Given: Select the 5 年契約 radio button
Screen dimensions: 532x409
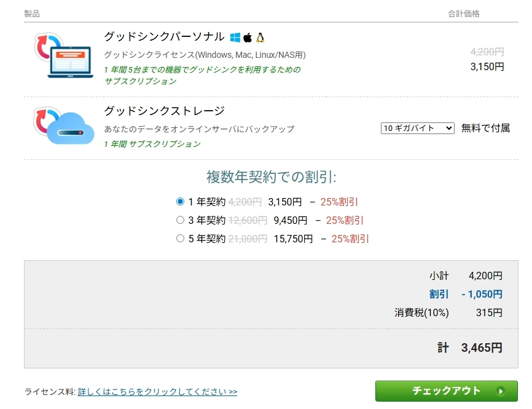Looking at the screenshot, I should pos(180,239).
